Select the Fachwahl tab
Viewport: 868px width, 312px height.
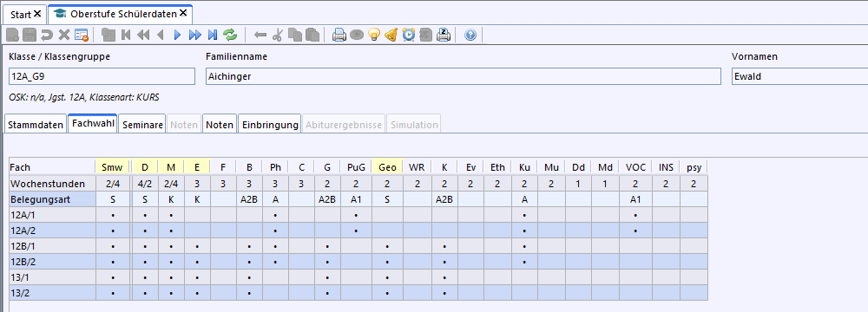(x=93, y=124)
